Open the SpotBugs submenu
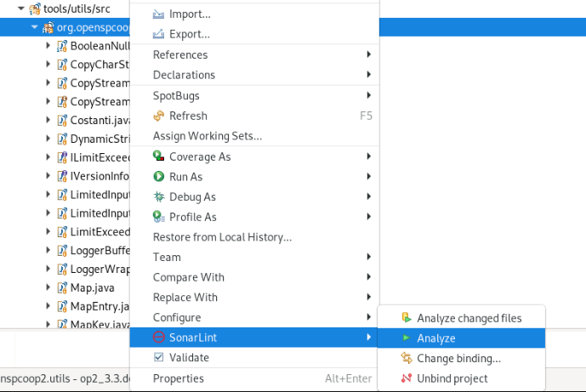 [x=254, y=96]
